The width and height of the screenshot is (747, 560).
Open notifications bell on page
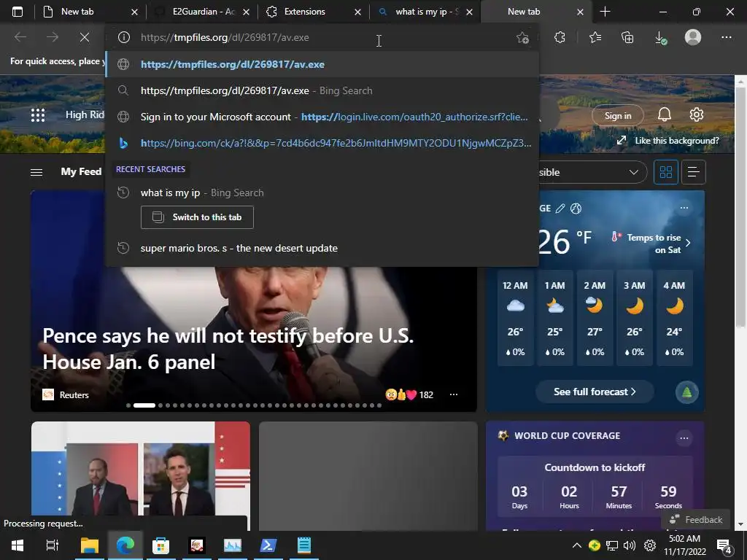[x=664, y=114]
